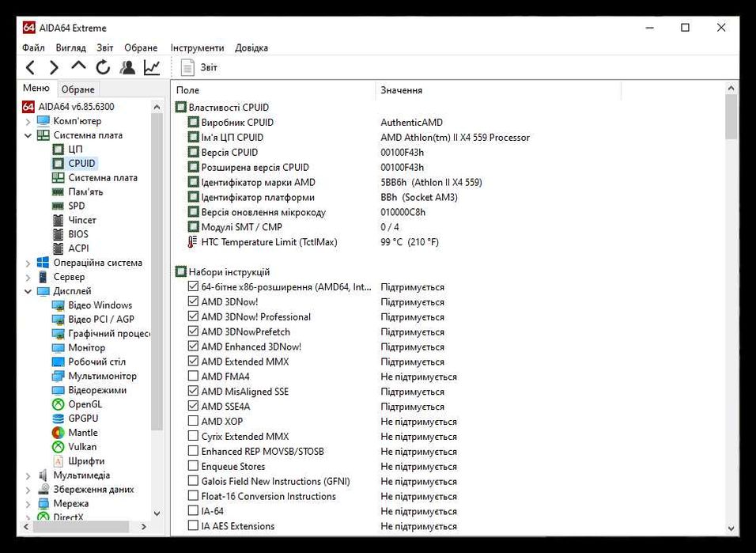Collapse the Дисплей tree node
Viewport: 756px width, 553px height.
(28, 291)
